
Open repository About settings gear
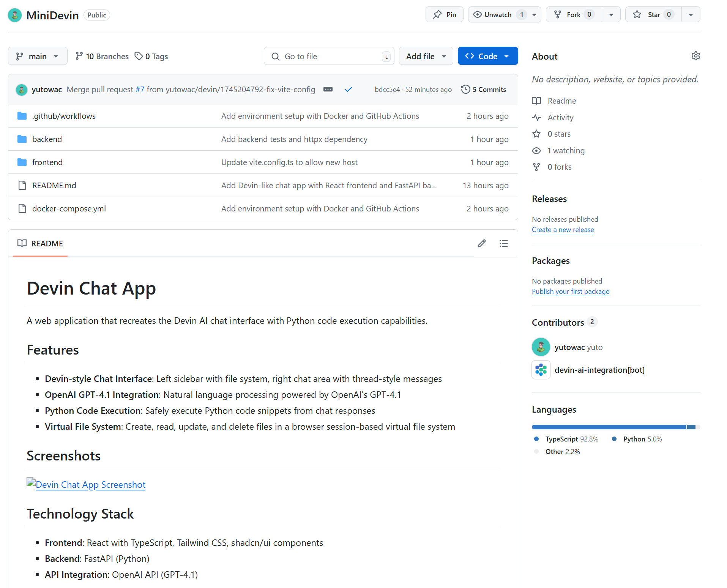(x=695, y=56)
